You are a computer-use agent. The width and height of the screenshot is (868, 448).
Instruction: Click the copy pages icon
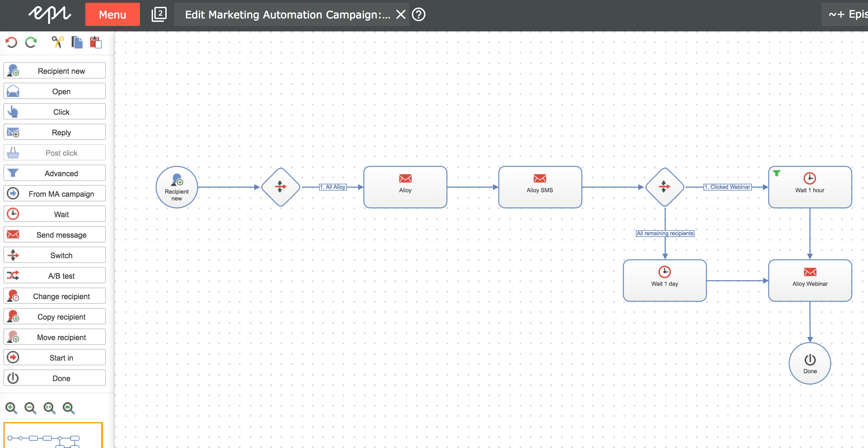[77, 42]
